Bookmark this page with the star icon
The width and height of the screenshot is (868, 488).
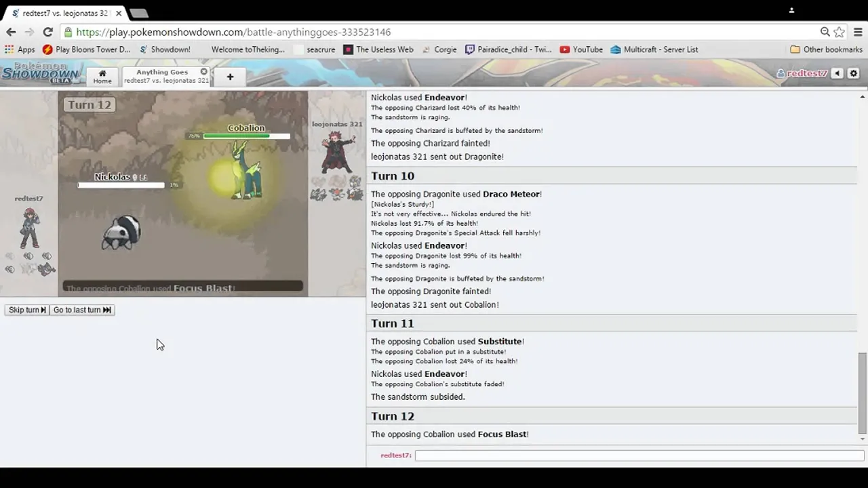840,32
